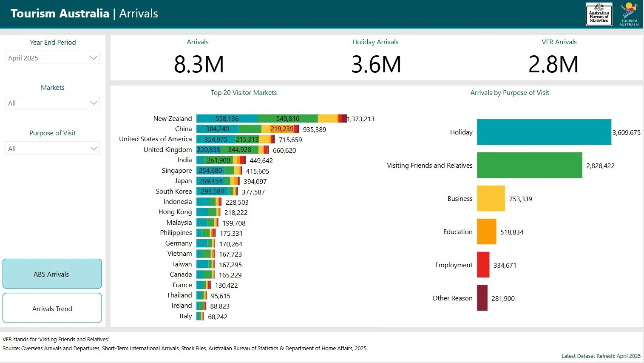Click the VFR Arrivals 2.8M value

click(x=553, y=65)
